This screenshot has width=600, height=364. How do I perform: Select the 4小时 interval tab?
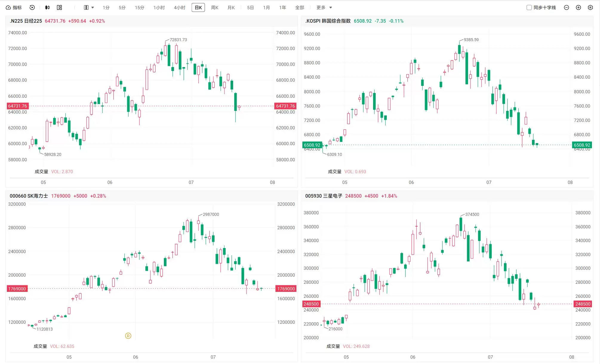[x=179, y=7]
